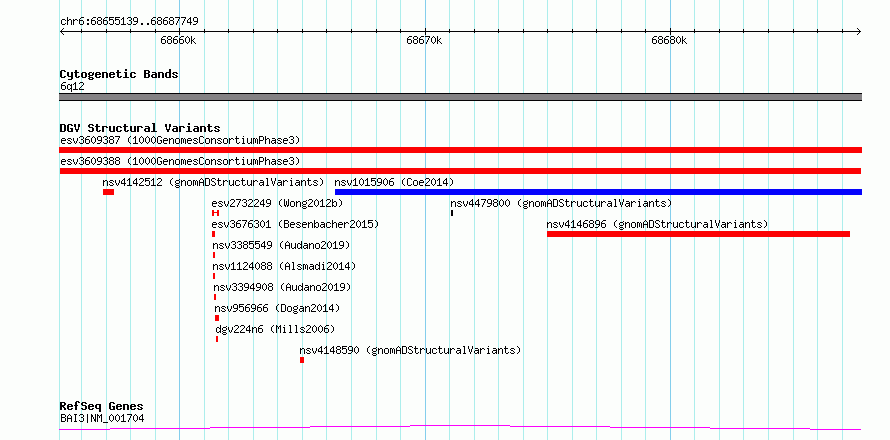Open esv2732249 (Wong2012b) label
890x440 pixels.
278,203
